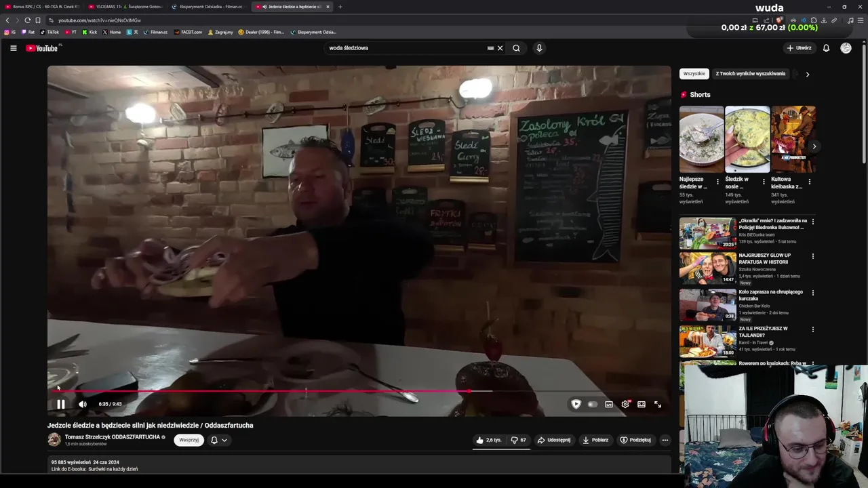868x488 pixels.
Task: Toggle subtitles on the player
Action: (x=609, y=404)
